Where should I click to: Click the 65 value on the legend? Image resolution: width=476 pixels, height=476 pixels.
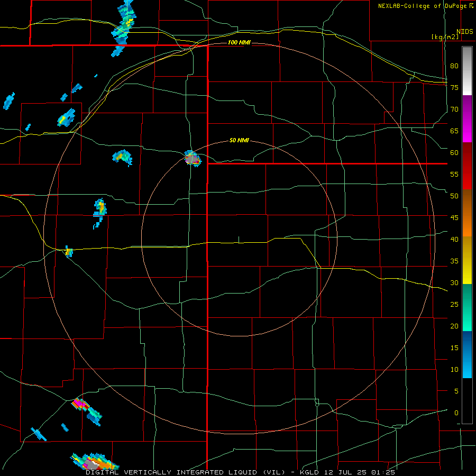point(454,131)
